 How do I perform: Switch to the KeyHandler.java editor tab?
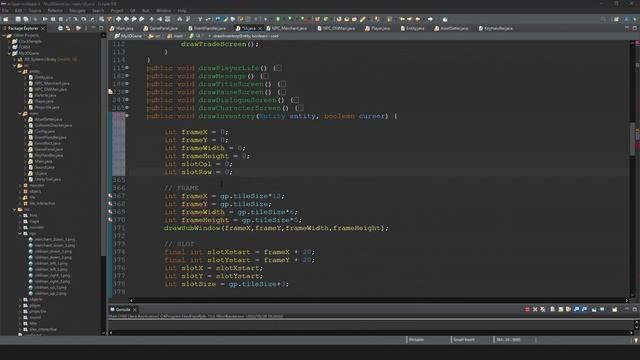pos(496,28)
